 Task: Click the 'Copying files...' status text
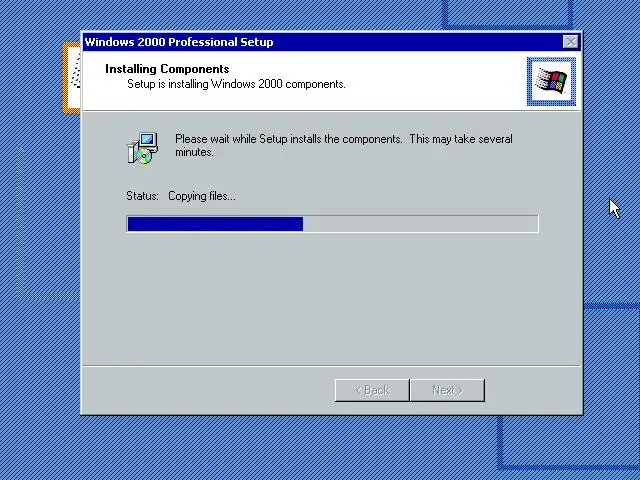(202, 196)
